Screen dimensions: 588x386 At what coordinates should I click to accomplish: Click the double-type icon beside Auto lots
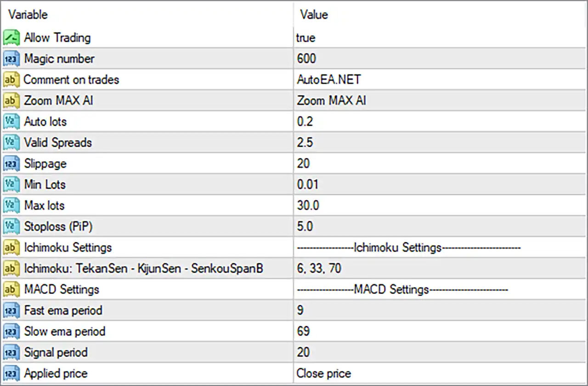[x=11, y=122]
